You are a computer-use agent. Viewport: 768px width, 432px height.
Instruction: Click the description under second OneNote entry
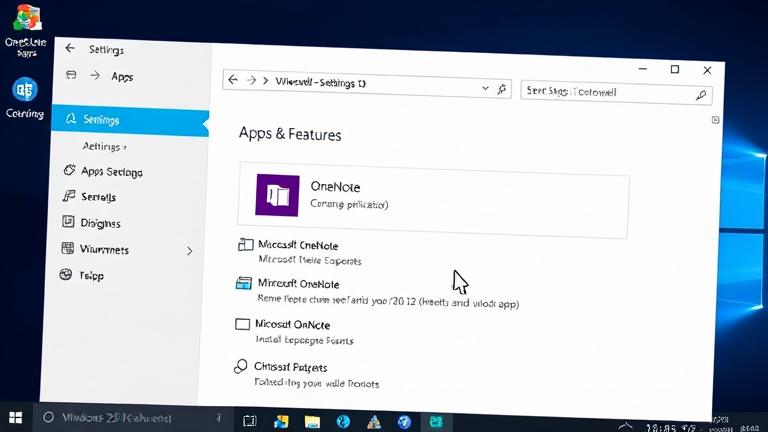coord(388,300)
